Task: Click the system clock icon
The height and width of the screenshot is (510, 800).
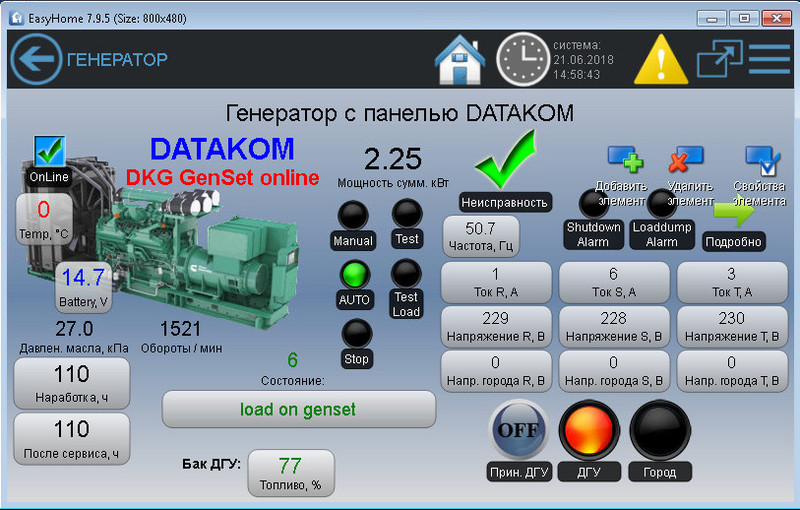Action: coord(523,59)
